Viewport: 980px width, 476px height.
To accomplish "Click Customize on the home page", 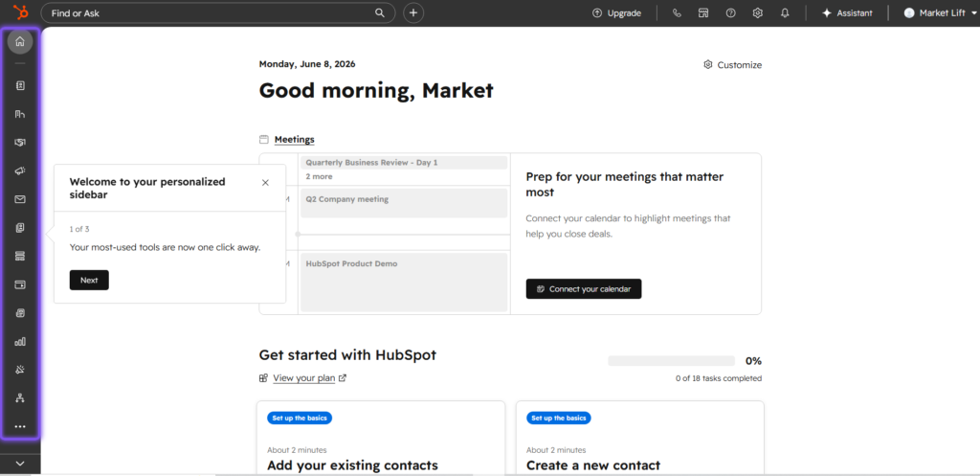I will 732,65.
